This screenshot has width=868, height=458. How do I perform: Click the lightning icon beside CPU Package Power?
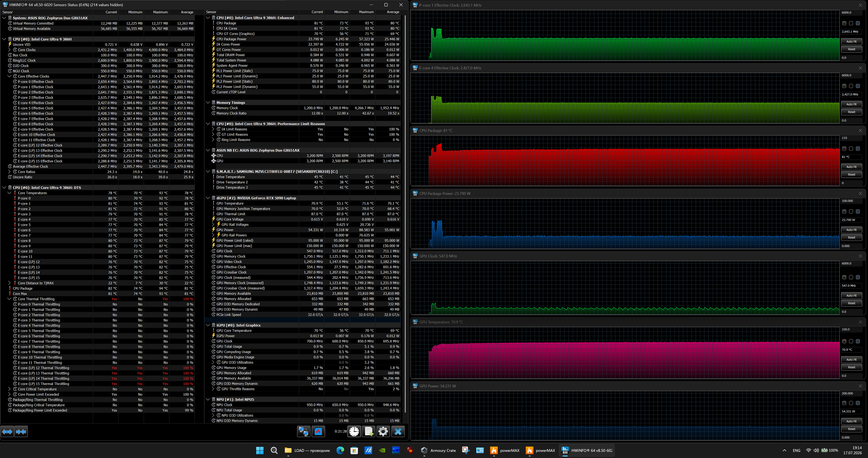[213, 39]
